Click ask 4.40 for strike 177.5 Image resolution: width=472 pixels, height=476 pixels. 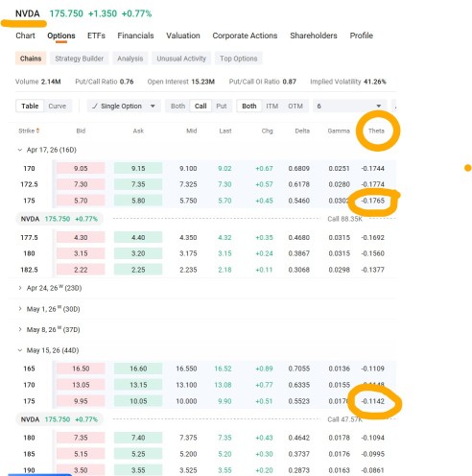point(138,237)
